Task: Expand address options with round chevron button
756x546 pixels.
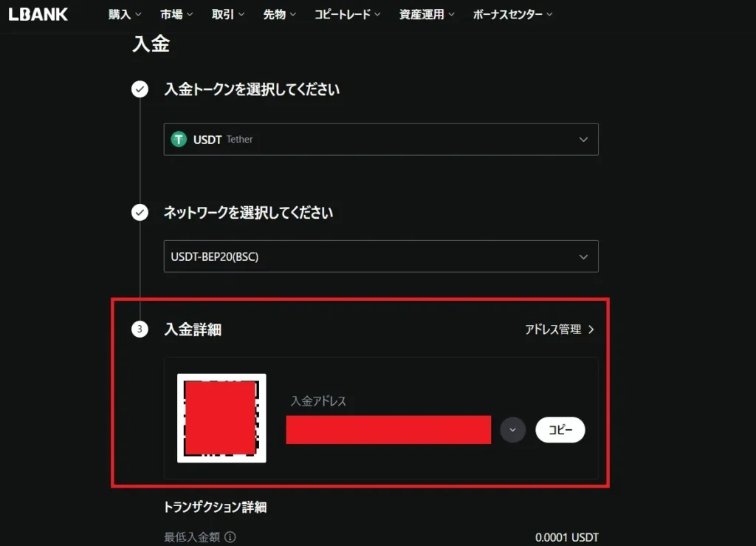Action: point(512,429)
